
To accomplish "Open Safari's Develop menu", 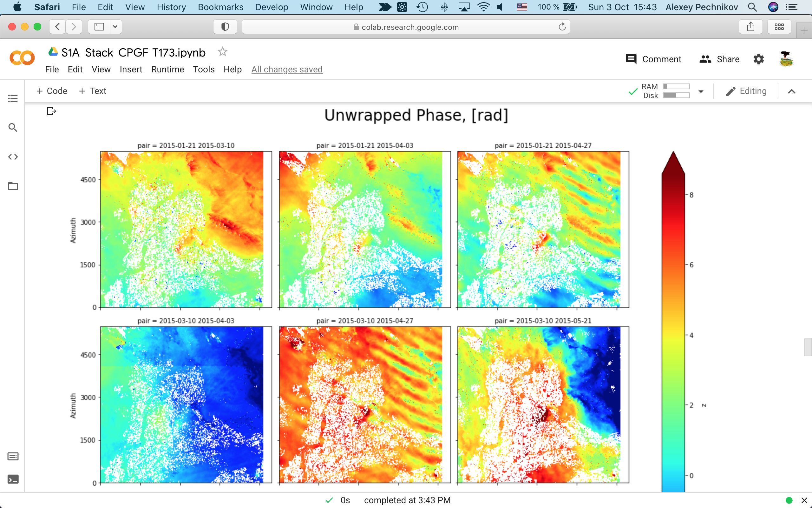I will (272, 7).
